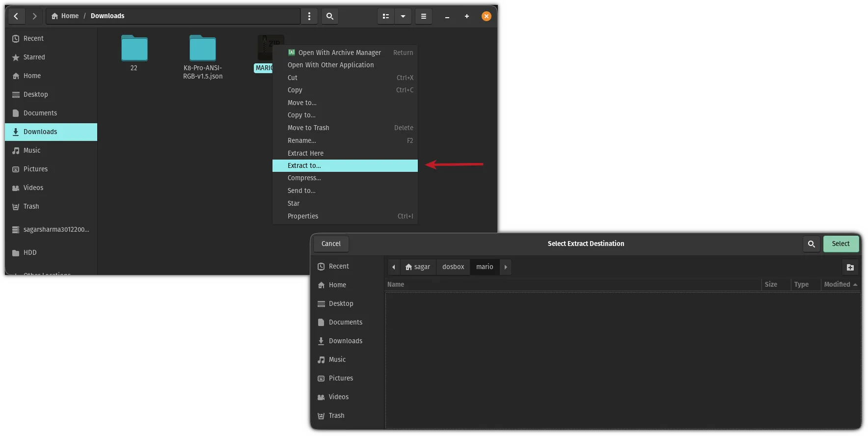Click the path bar right scroll arrow
This screenshot has height=436, width=868.
coord(506,267)
